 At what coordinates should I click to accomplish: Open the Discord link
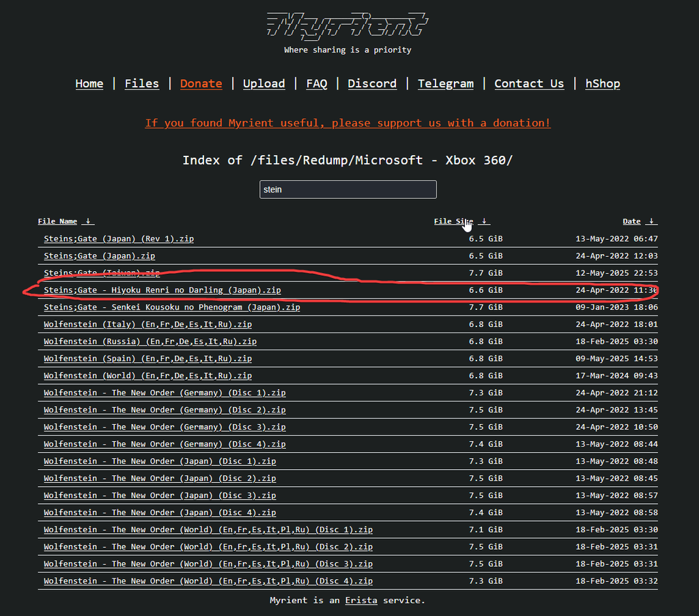click(x=372, y=83)
